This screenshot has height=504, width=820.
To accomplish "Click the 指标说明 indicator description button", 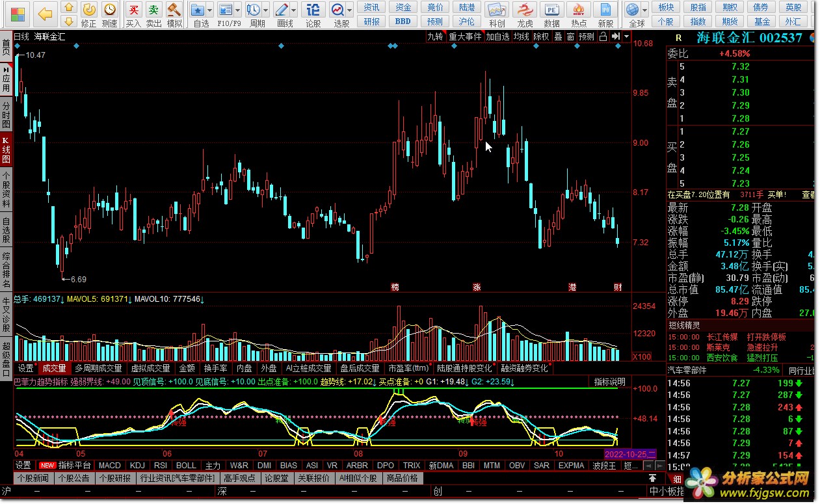I will (x=609, y=382).
